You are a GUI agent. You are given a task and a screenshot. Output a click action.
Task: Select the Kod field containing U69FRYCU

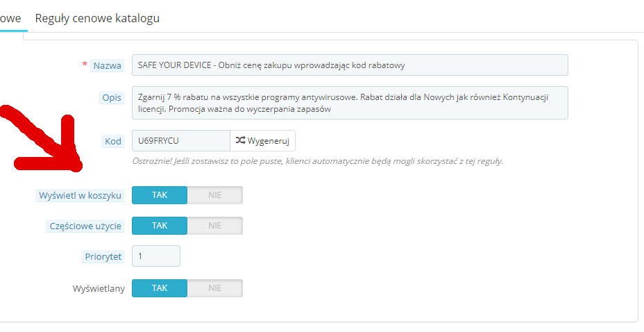pyautogui.click(x=180, y=140)
